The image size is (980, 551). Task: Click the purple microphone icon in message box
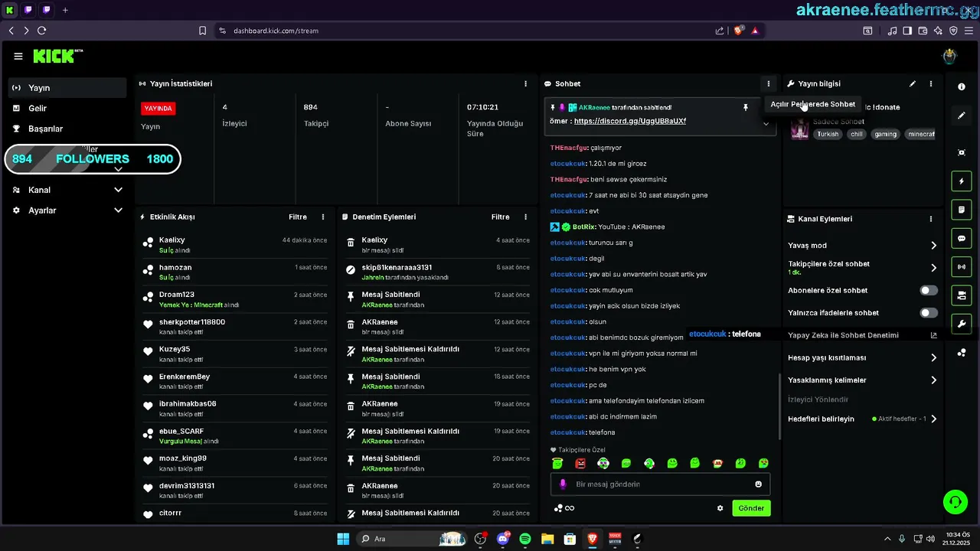[x=563, y=484]
